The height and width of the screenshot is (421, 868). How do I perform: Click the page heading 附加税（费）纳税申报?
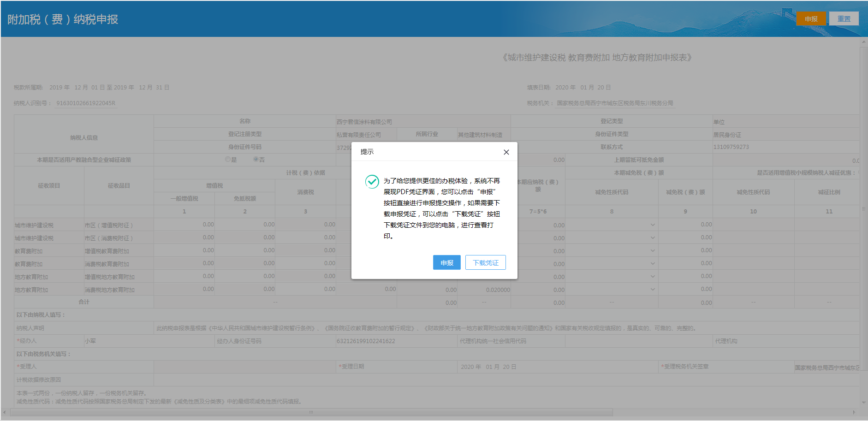[x=63, y=19]
